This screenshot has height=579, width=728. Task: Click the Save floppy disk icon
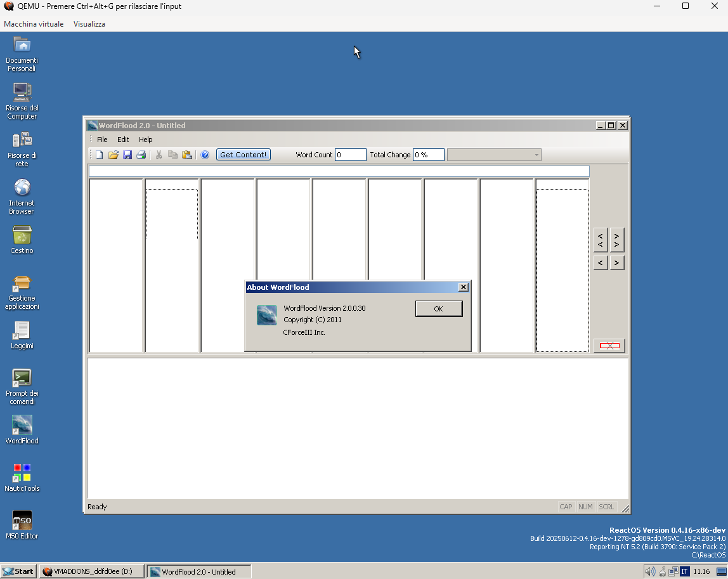(127, 155)
